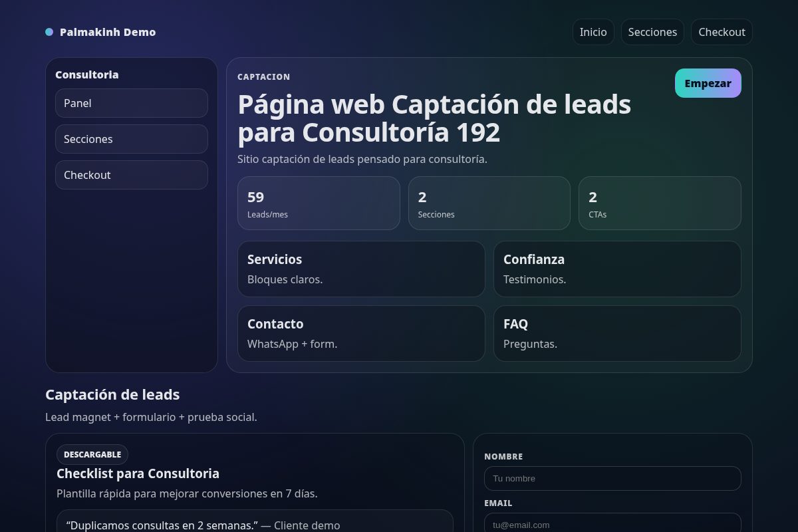The height and width of the screenshot is (532, 798).
Task: Click the Palmakinh Demo logo dot
Action: pos(49,31)
